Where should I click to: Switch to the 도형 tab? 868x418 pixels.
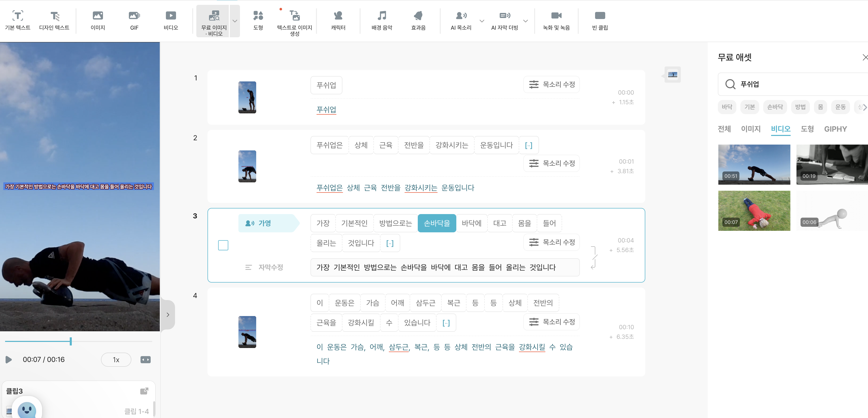(x=807, y=129)
